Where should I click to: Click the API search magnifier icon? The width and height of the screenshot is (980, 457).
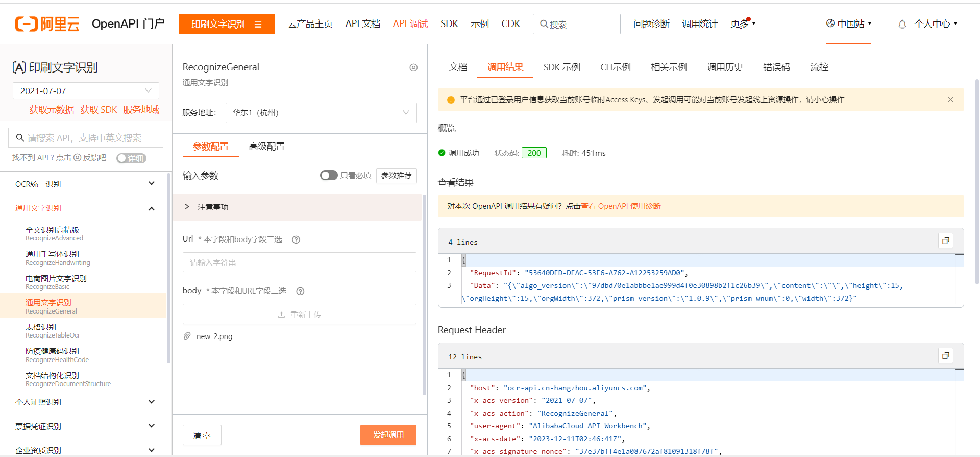[20, 138]
